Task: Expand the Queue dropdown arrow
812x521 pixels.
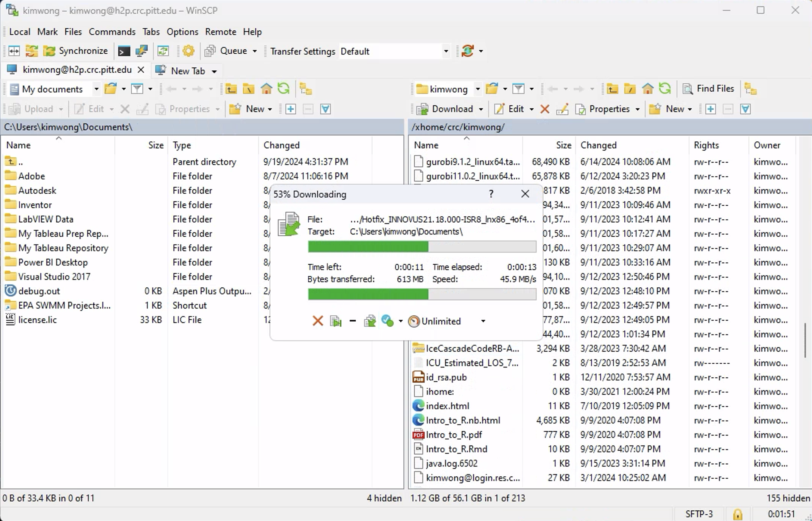Action: 255,51
